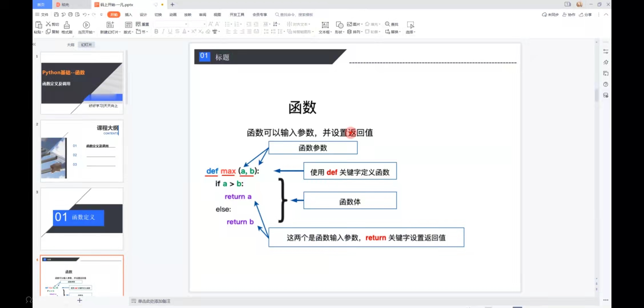Switch to the Outline (大纲) pane tab

tap(71, 45)
